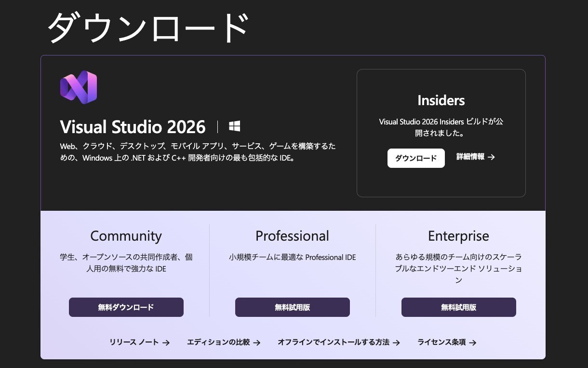Start Enterprise 無料試用版 trial

(x=459, y=307)
